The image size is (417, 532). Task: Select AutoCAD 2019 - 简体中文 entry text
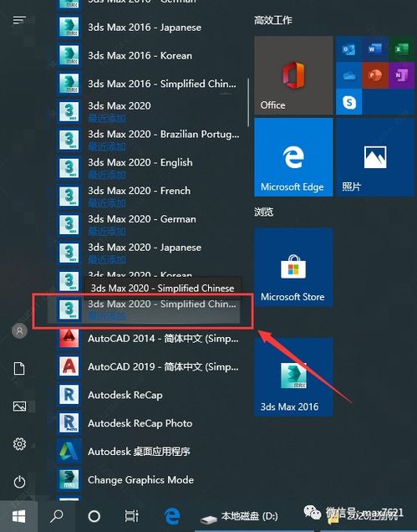tap(163, 366)
